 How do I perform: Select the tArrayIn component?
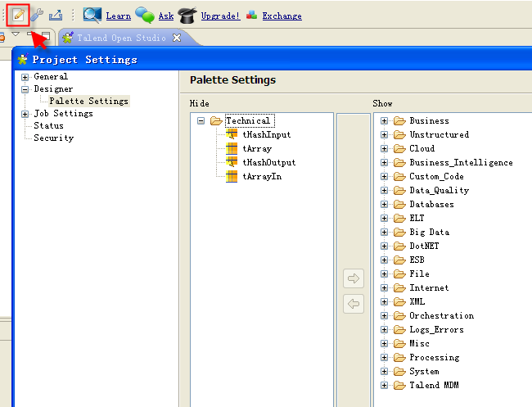coord(262,176)
